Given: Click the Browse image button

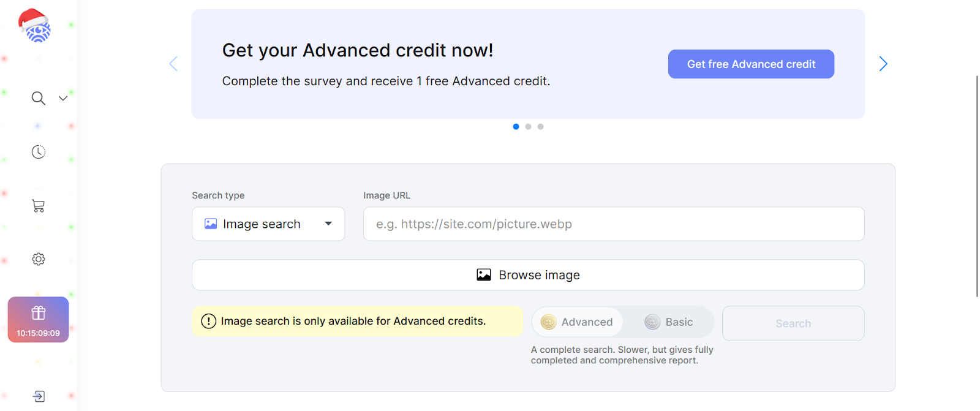Looking at the screenshot, I should pyautogui.click(x=528, y=275).
